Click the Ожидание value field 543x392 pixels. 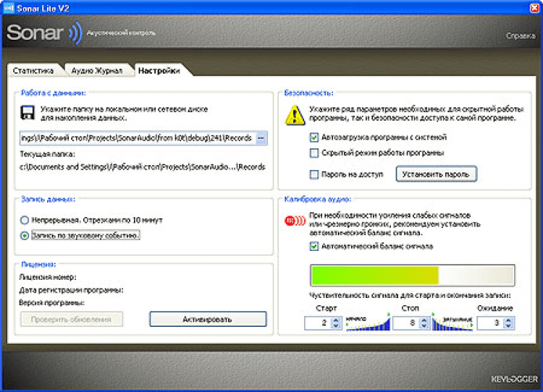click(491, 323)
